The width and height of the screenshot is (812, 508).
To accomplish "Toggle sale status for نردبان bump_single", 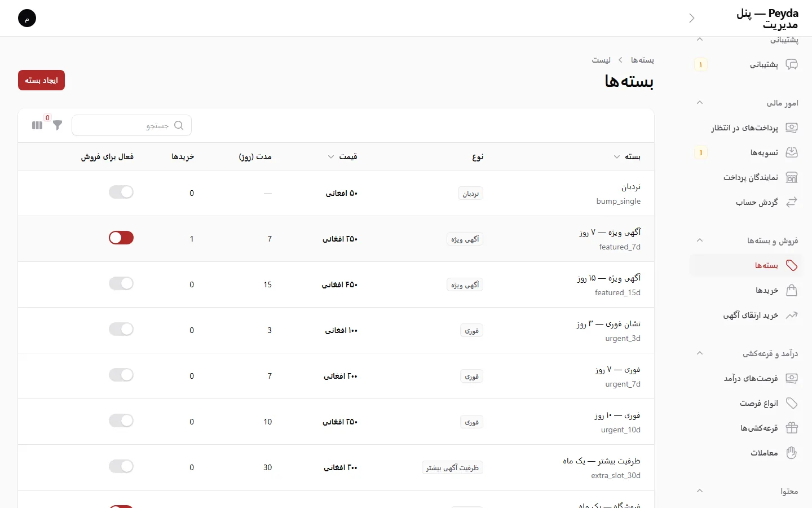I will point(121,192).
